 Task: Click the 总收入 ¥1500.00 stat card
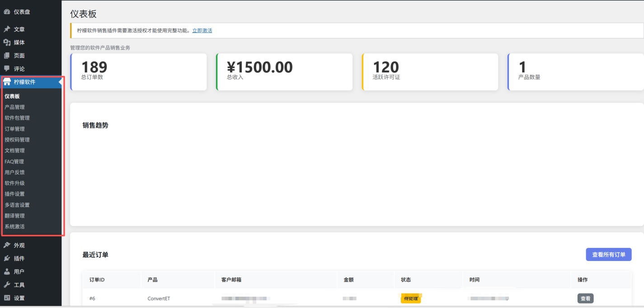pos(284,72)
